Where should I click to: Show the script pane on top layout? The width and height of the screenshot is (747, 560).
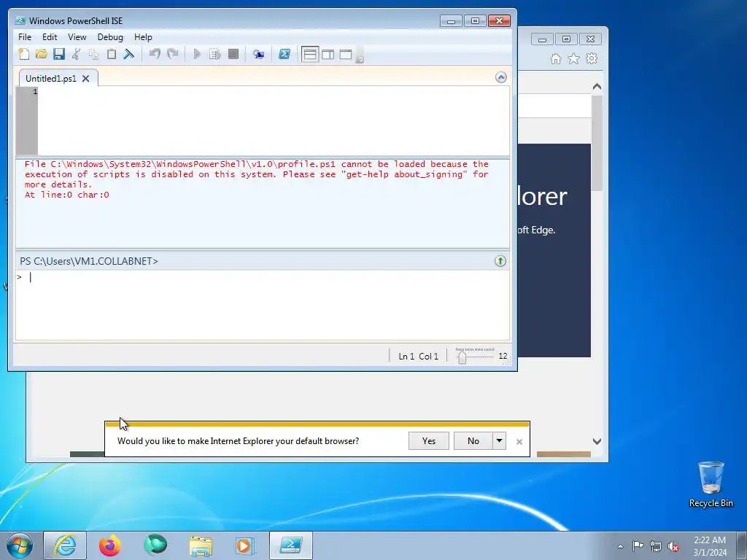[310, 54]
